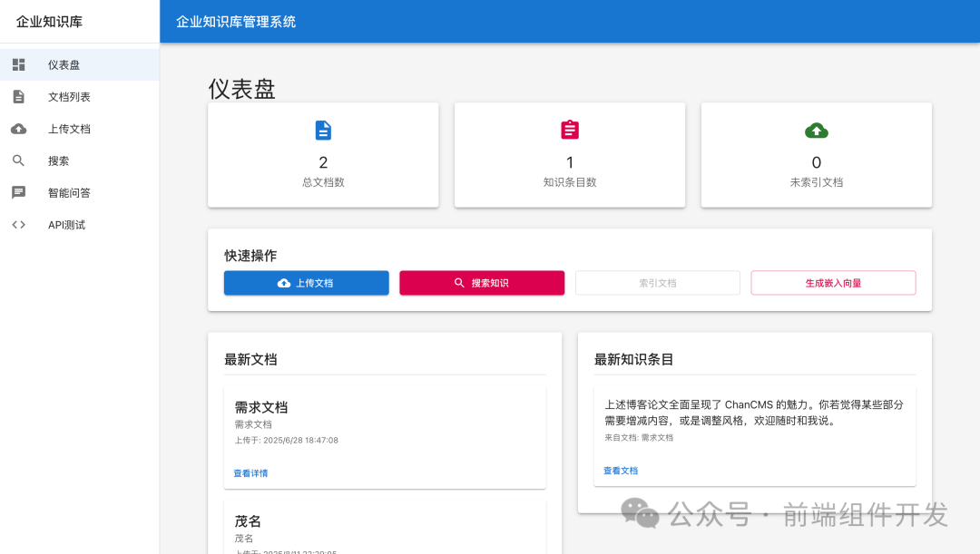The width and height of the screenshot is (980, 554).
Task: Click the blue 上传文档 quick action button
Action: [x=306, y=282]
